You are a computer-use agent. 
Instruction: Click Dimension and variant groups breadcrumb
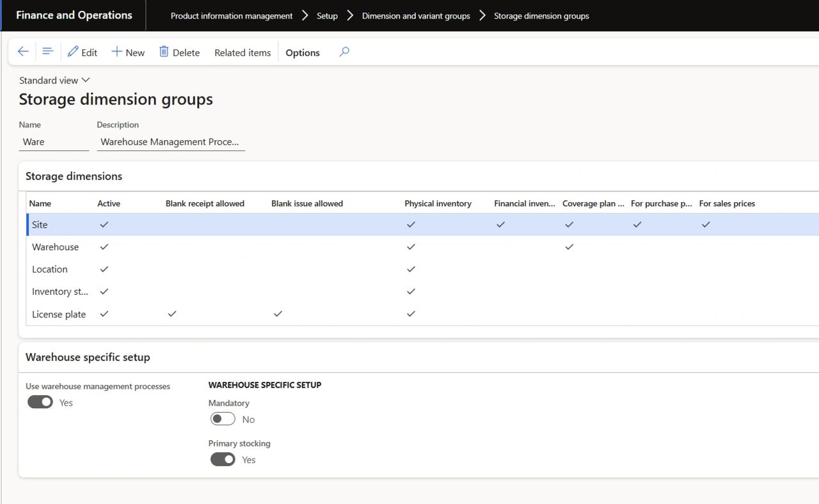(x=416, y=15)
